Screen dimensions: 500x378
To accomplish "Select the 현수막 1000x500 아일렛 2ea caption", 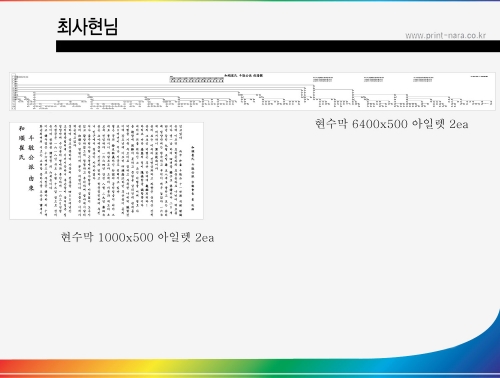I will point(137,237).
